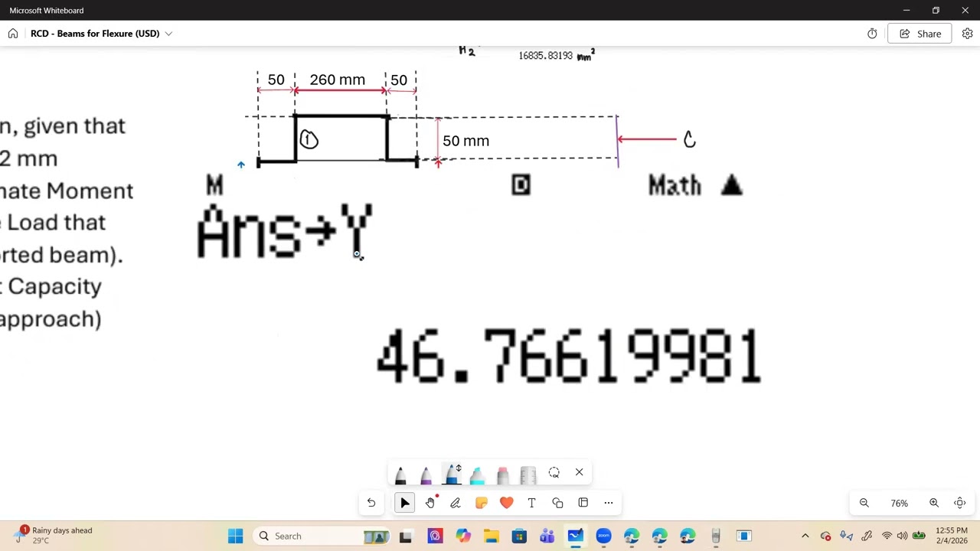Open Copilot from the taskbar
Viewport: 980px width, 551px height.
coord(463,536)
